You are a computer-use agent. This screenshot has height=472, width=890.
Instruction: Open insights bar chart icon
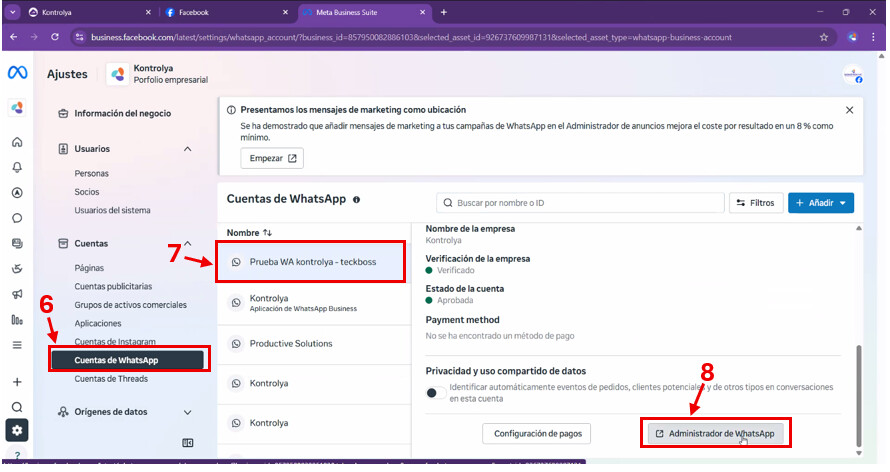coord(17,320)
